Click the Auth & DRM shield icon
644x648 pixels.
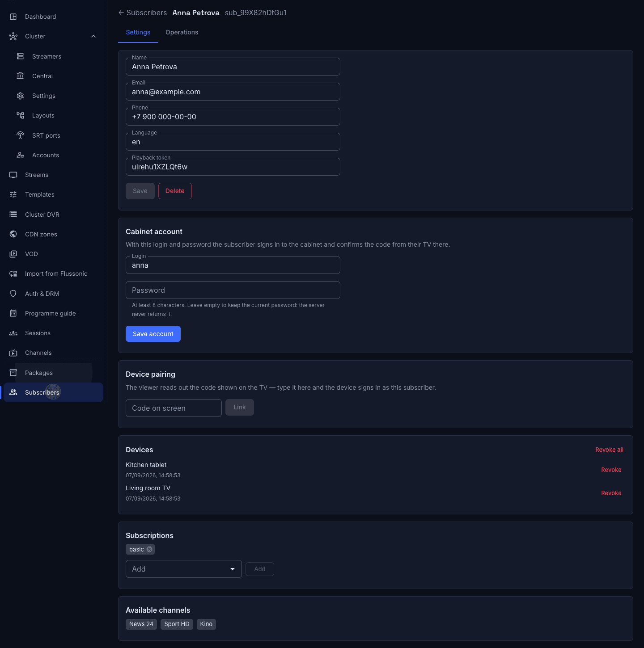(x=13, y=294)
